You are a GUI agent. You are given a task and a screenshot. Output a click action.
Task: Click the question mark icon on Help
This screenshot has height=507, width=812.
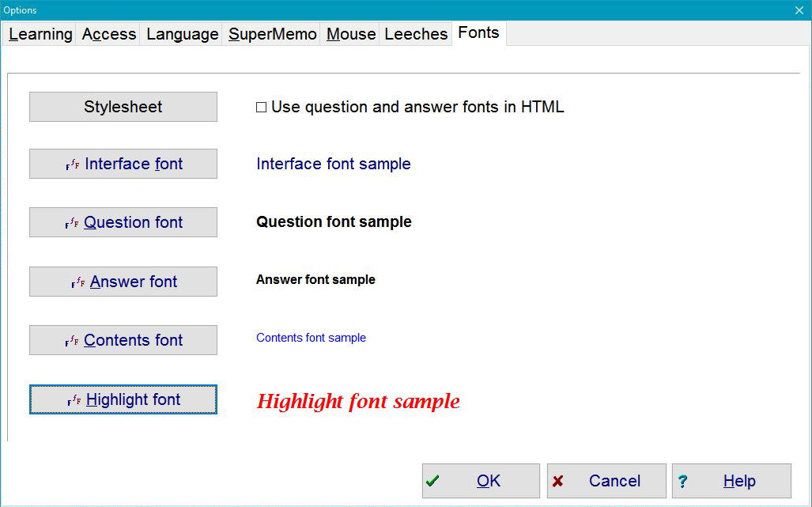point(683,481)
